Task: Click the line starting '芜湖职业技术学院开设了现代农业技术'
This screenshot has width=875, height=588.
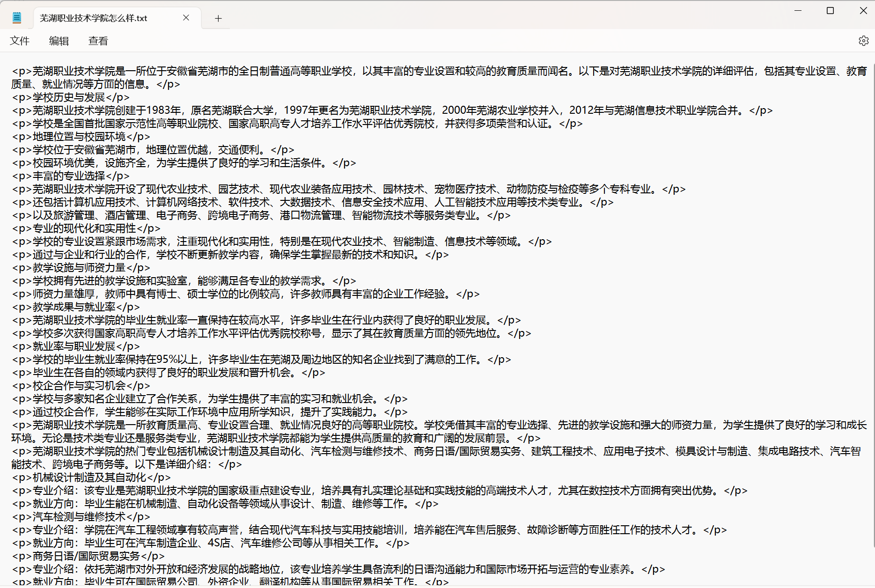Action: [x=349, y=189]
